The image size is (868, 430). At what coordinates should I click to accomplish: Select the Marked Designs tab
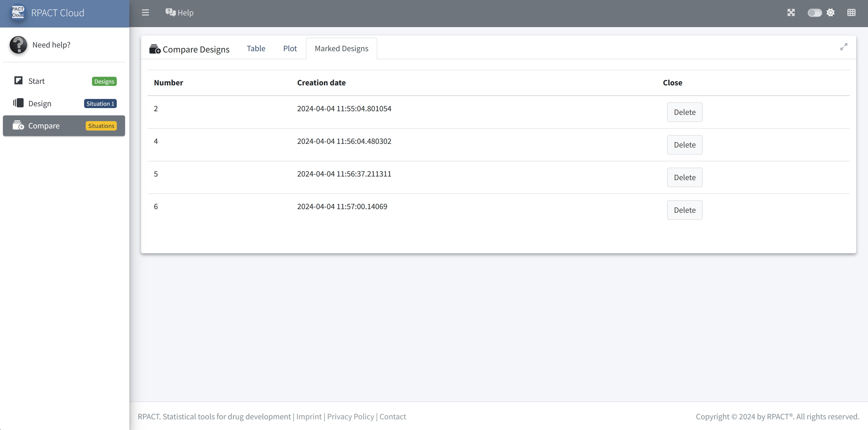click(341, 49)
